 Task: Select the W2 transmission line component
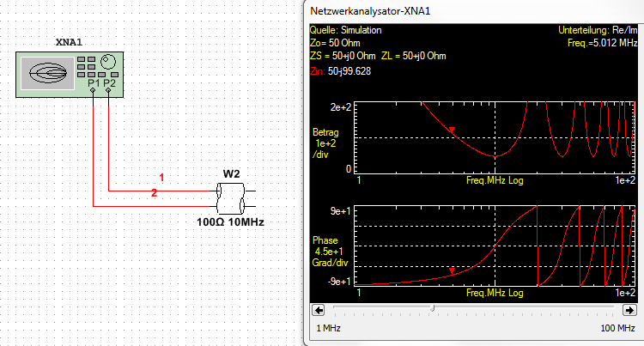tap(230, 198)
